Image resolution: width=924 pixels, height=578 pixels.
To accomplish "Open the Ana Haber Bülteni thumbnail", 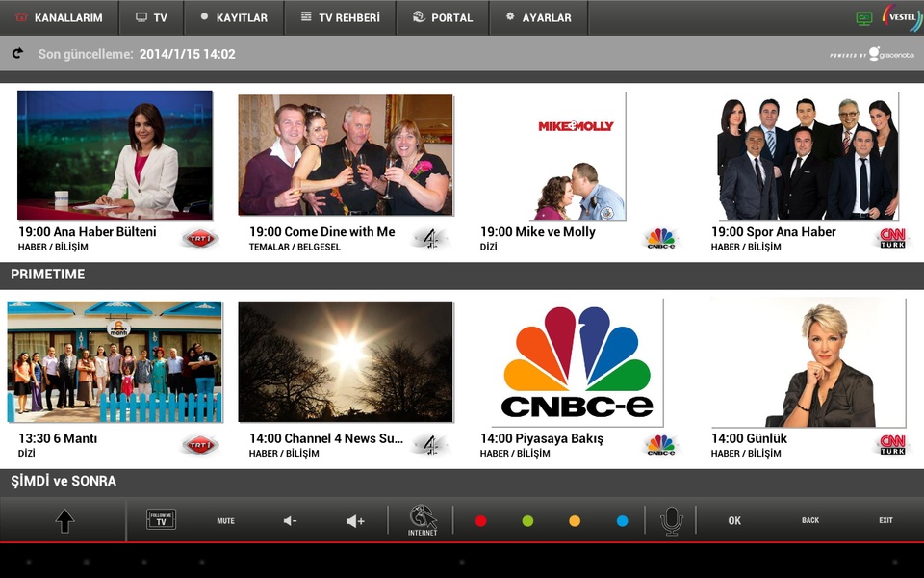I will click(x=115, y=155).
